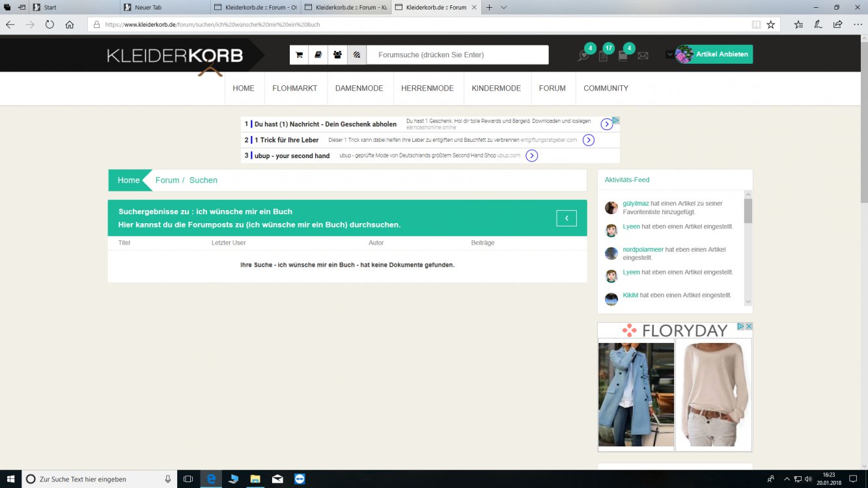Open the envelope messages icon
868x488 pixels.
coord(643,56)
